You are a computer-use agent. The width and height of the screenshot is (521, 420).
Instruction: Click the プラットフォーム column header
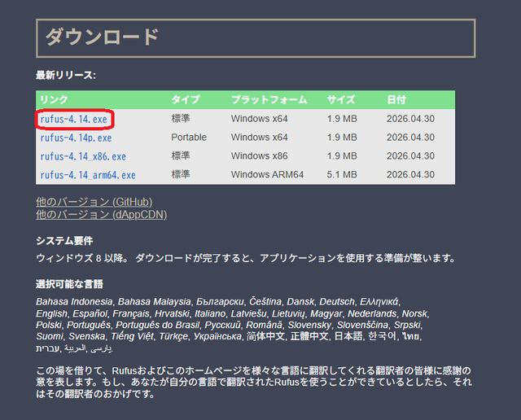click(269, 99)
